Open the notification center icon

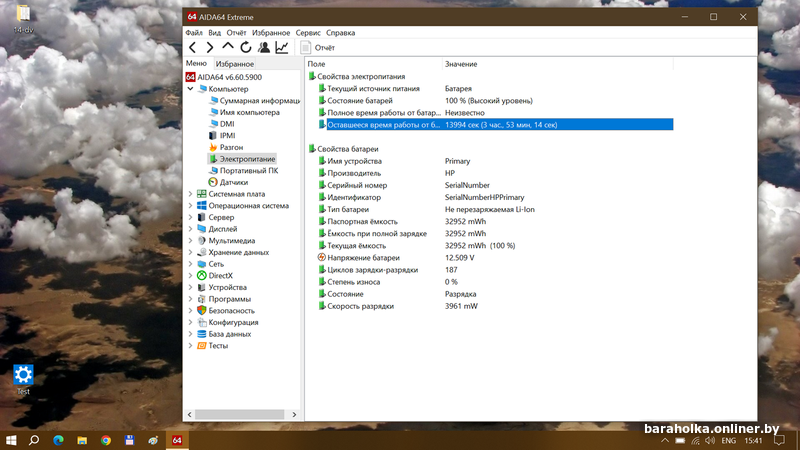coord(779,441)
